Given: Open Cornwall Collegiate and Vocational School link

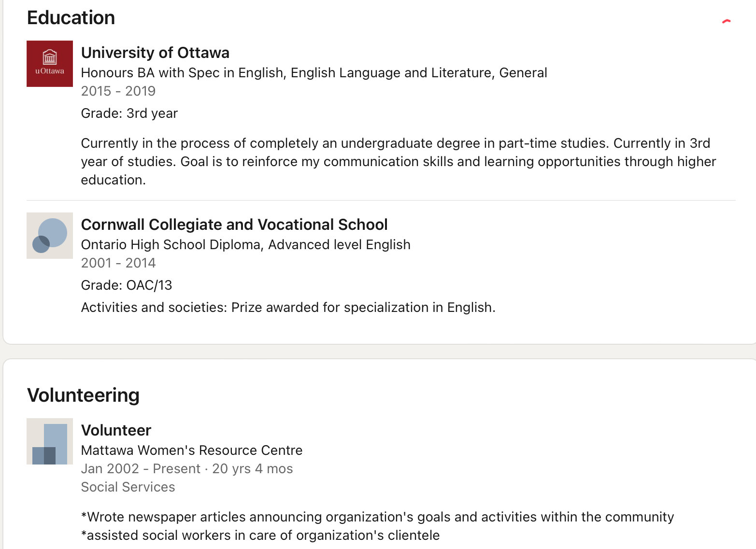Looking at the screenshot, I should 234,225.
